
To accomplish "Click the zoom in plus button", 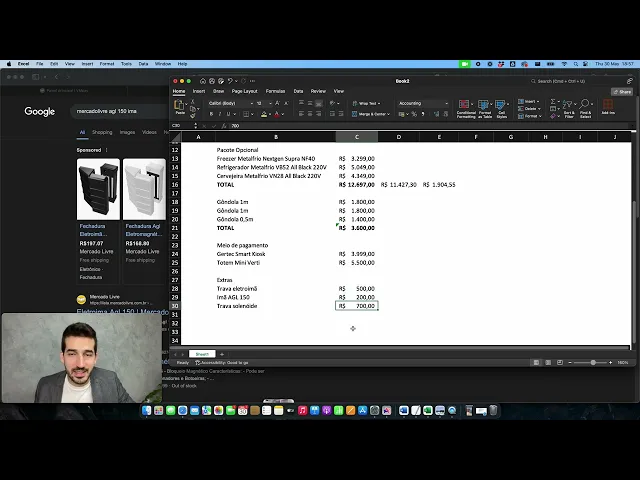I will (x=610, y=362).
